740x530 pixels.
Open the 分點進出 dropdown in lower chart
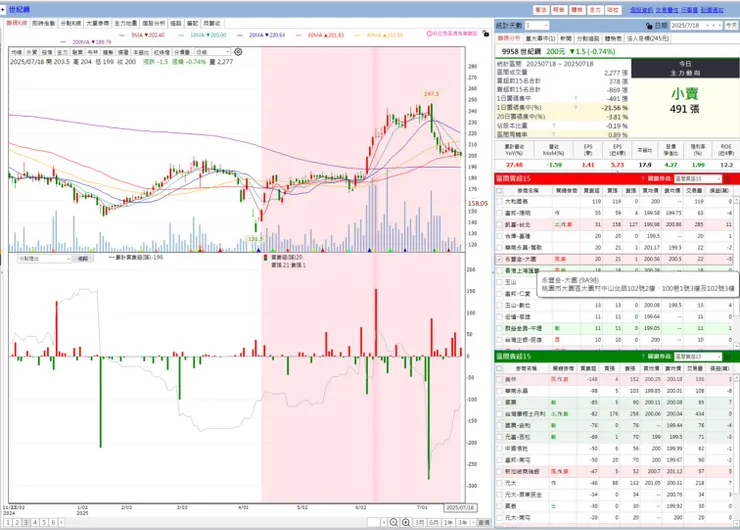coord(44,259)
